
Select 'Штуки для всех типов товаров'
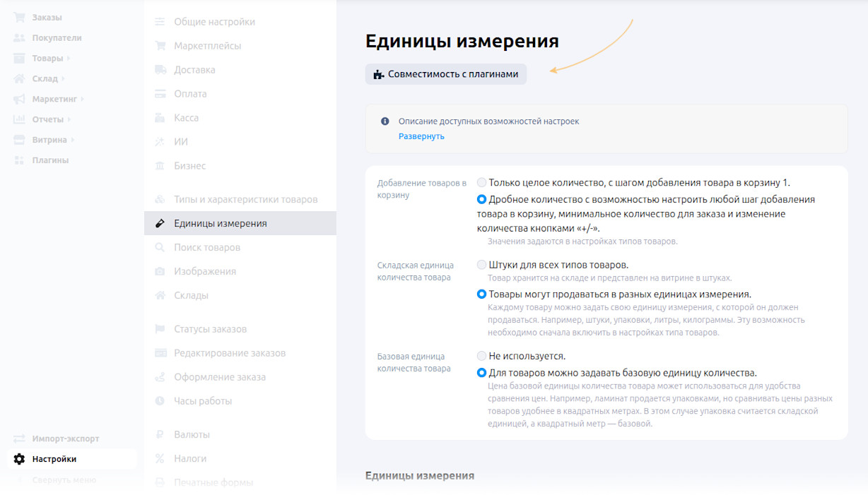pyautogui.click(x=481, y=266)
